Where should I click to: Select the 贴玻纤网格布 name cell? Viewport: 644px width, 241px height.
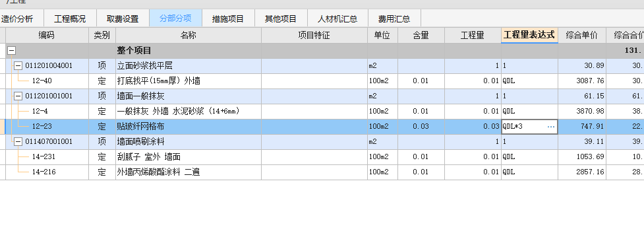pyautogui.click(x=188, y=127)
